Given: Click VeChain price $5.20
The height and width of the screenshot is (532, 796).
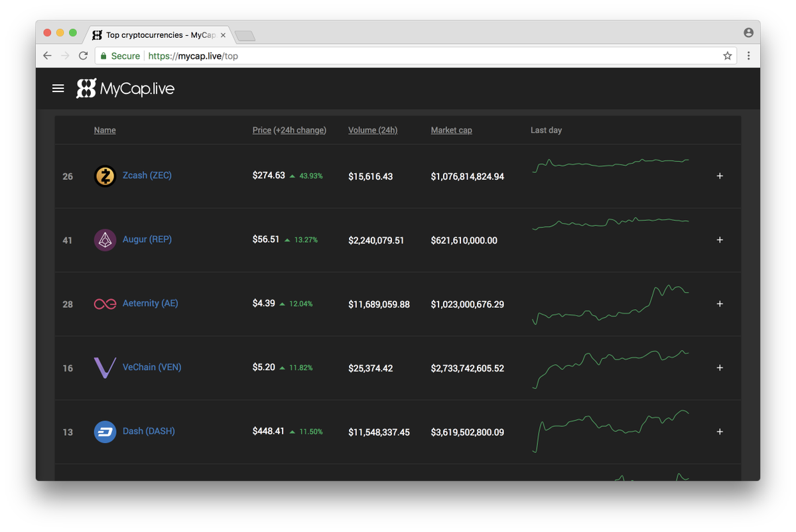Looking at the screenshot, I should coord(263,367).
